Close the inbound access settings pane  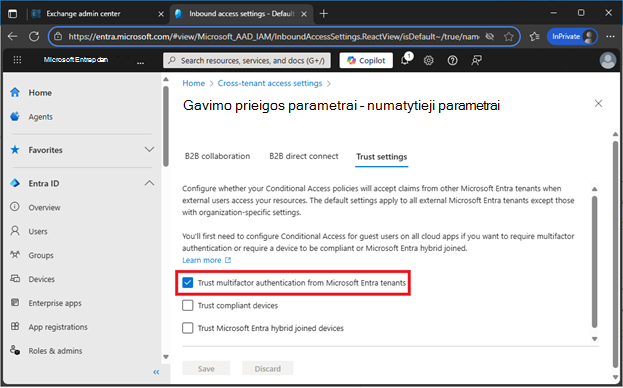(598, 104)
